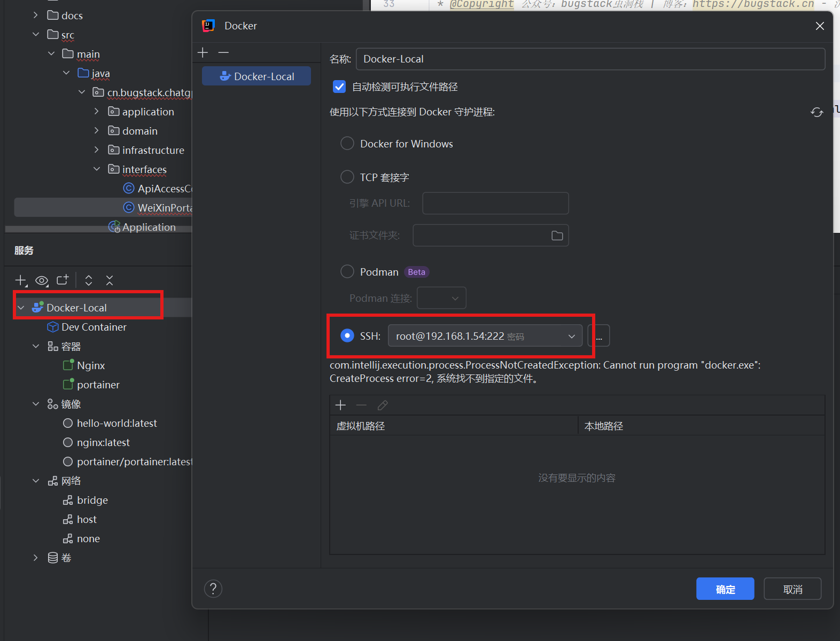
Task: Expand the 卷 volumes node
Action: coord(36,558)
